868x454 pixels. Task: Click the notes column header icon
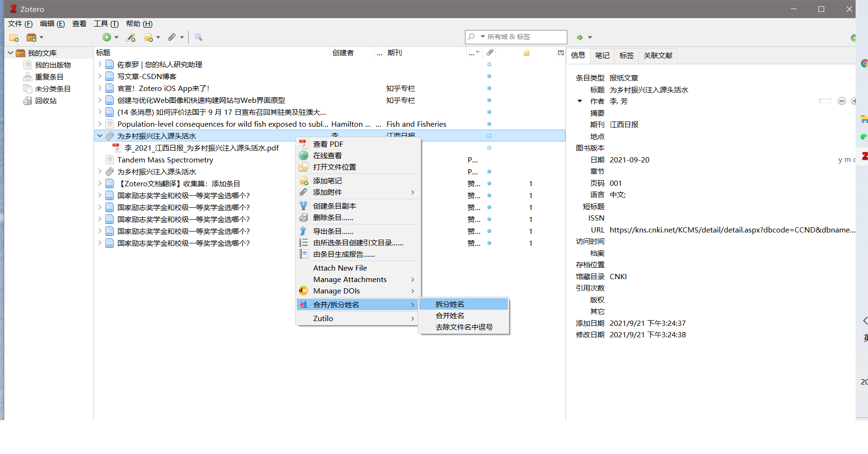(x=526, y=53)
